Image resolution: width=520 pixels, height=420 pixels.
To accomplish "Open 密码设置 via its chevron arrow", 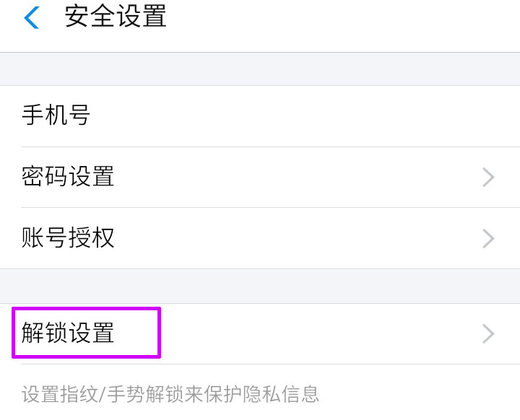I will [x=488, y=177].
